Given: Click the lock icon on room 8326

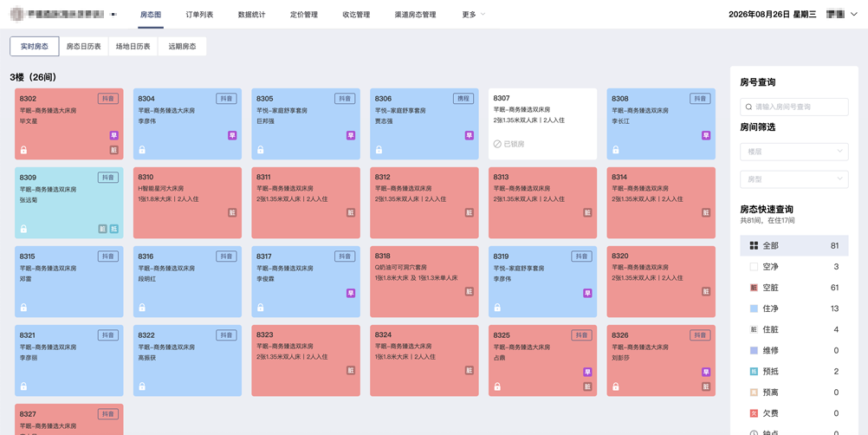Looking at the screenshot, I should click(x=616, y=386).
